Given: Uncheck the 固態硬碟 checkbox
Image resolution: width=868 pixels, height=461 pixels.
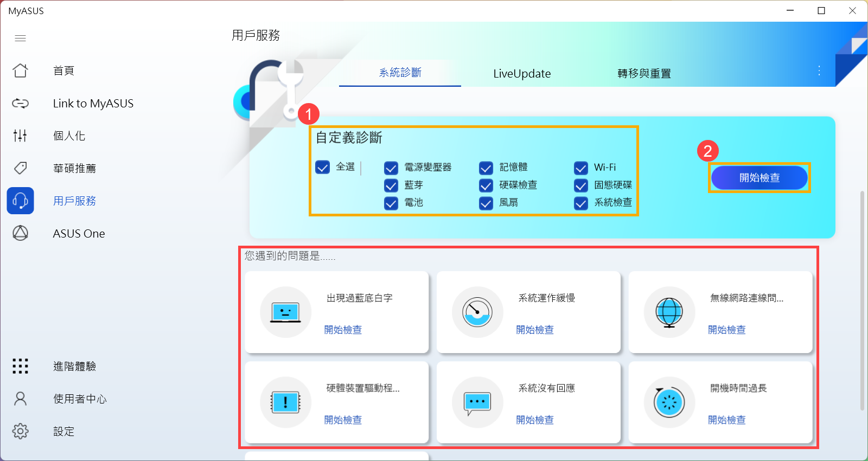Looking at the screenshot, I should tap(581, 185).
